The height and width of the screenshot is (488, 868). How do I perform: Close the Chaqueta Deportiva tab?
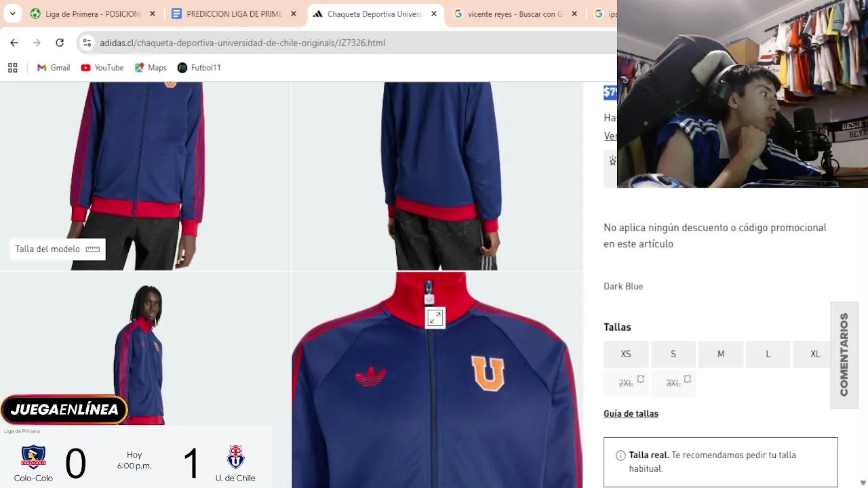pos(434,14)
